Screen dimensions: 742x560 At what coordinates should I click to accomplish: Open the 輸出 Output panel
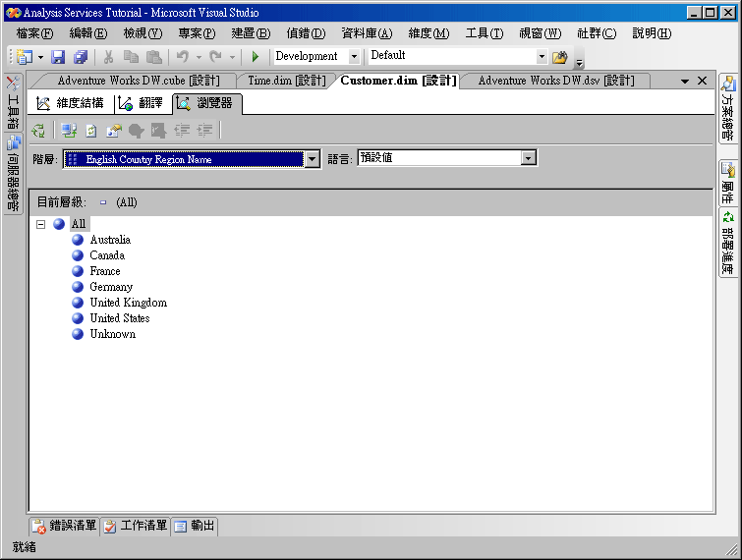(x=194, y=526)
